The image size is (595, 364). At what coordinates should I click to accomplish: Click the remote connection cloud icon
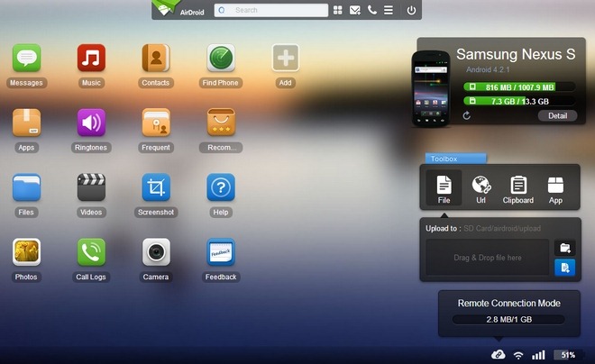click(x=498, y=354)
